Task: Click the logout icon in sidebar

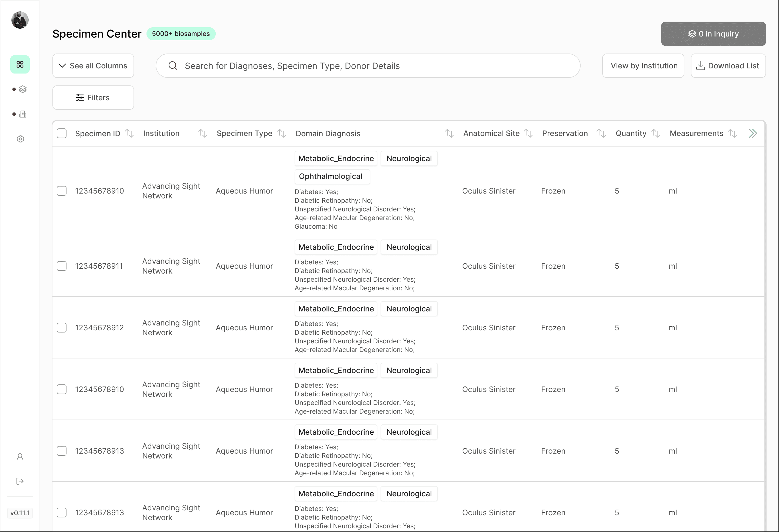Action: click(20, 481)
